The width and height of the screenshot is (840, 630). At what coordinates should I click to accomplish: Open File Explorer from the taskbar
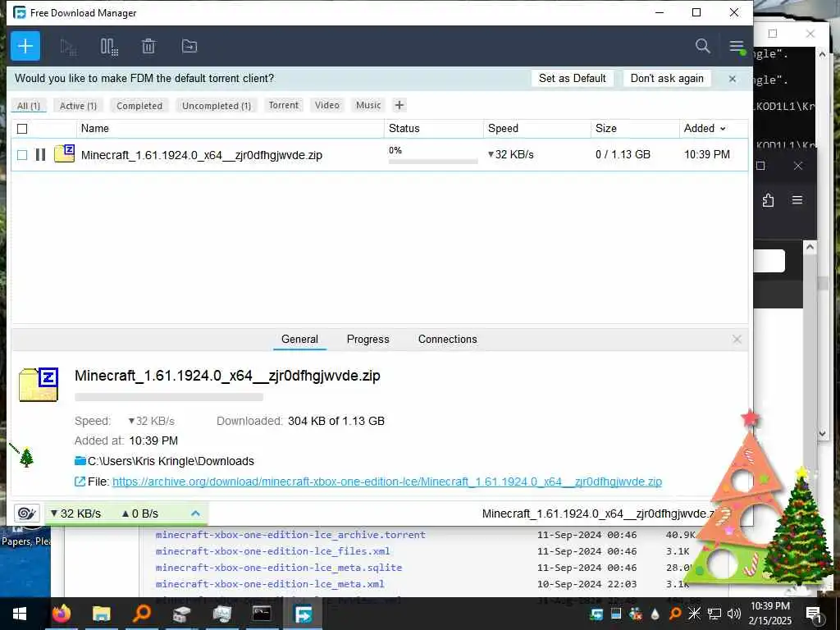tap(101, 614)
